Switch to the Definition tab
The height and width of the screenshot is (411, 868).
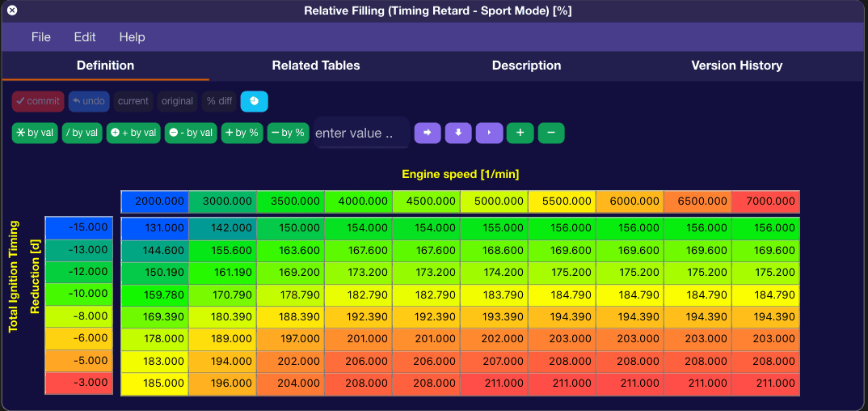point(105,66)
